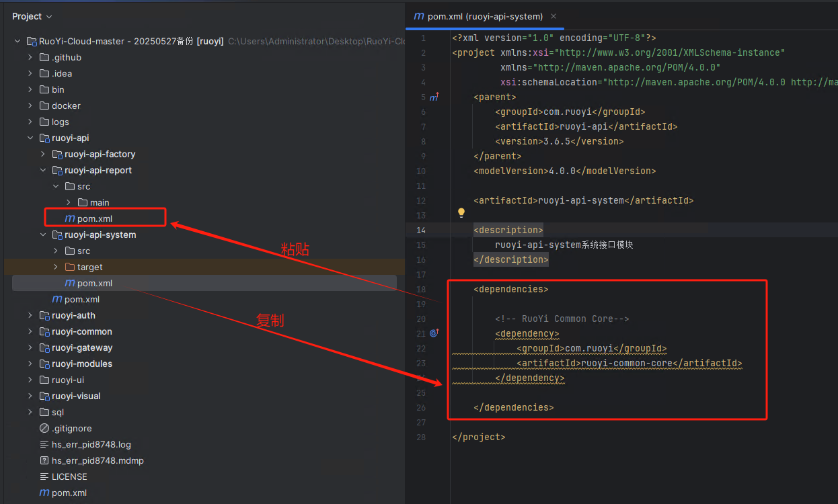Collapse the ruoyi-api module

click(30, 138)
